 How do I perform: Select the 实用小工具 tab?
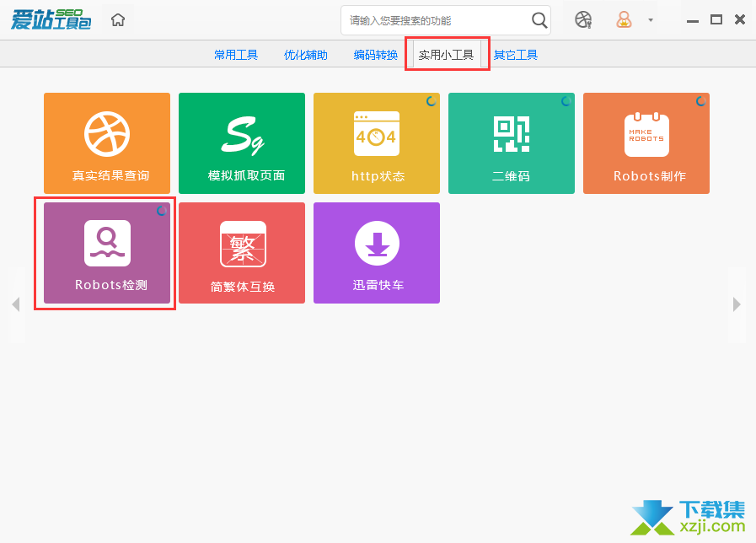pyautogui.click(x=446, y=55)
